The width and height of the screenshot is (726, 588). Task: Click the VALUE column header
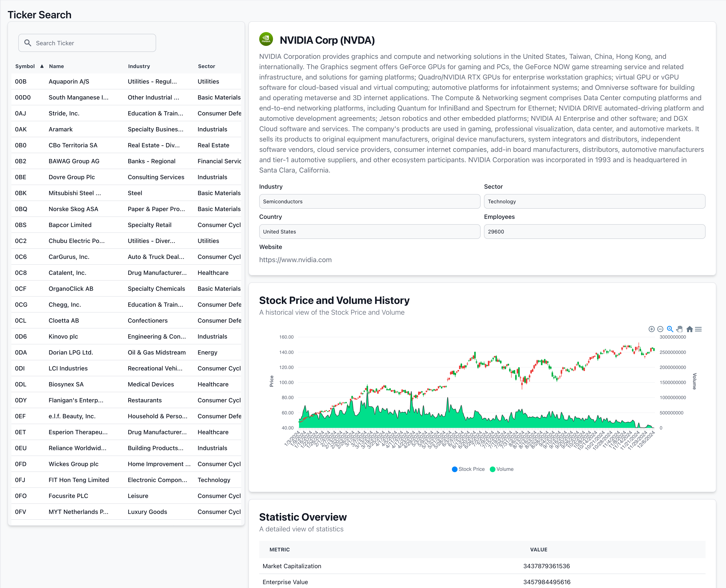[538, 549]
